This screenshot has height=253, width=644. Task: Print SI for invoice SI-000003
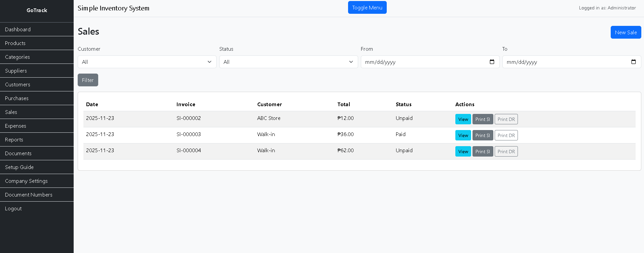[483, 135]
